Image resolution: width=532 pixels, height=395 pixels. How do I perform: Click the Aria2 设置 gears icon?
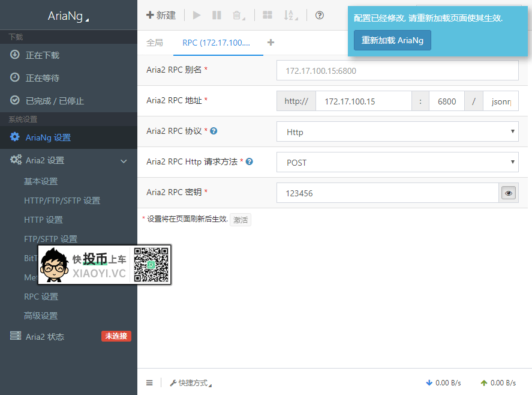(x=16, y=160)
